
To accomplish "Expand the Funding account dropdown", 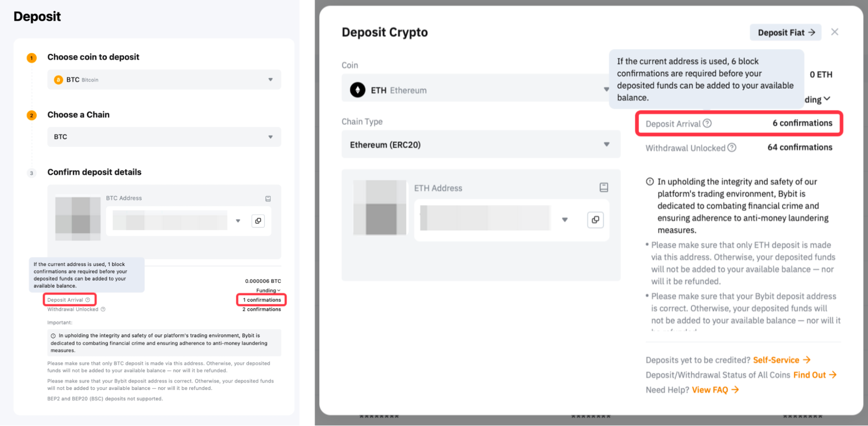I will [x=268, y=290].
